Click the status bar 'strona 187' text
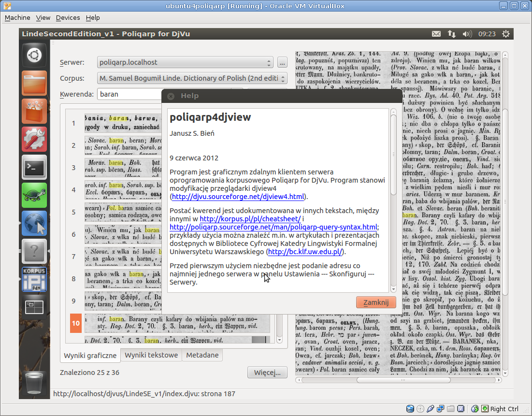Screen dimensions: 532x416 pyautogui.click(x=218, y=394)
